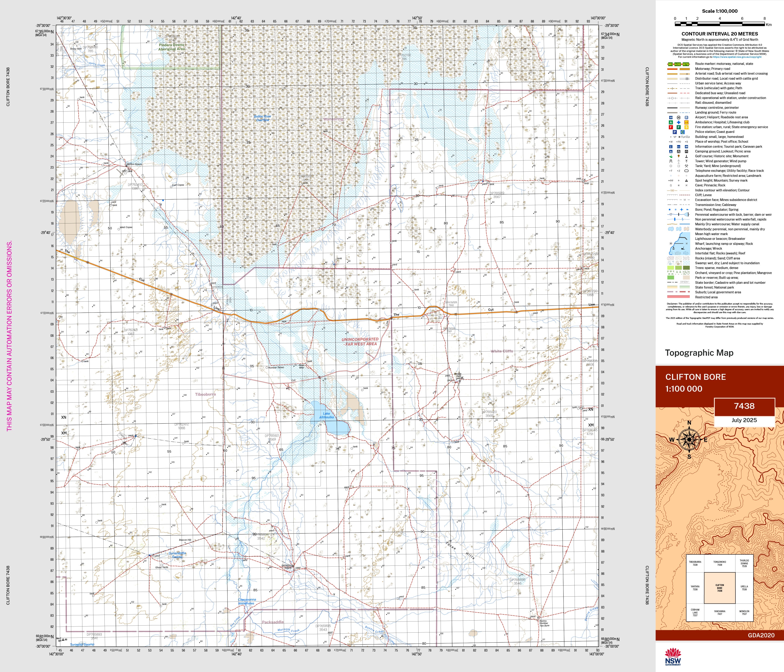Click the Information centre legend icon
The height and width of the screenshot is (672, 784).
point(671,147)
